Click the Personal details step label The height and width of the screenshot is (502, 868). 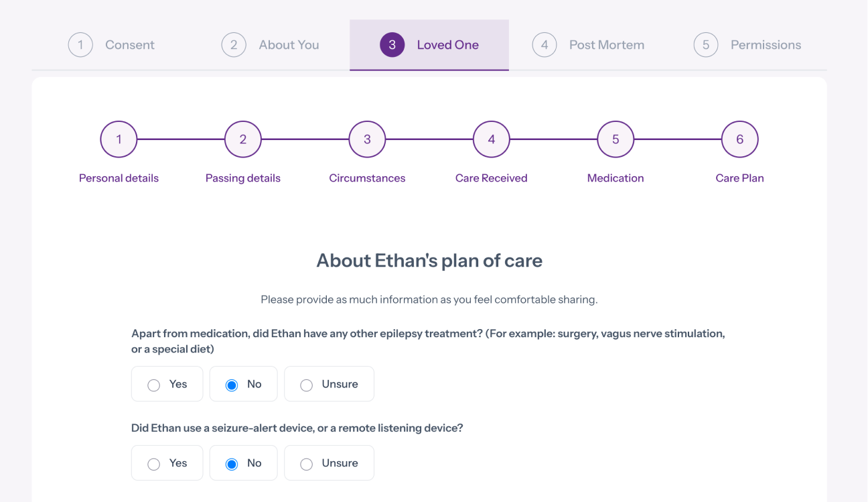click(119, 178)
